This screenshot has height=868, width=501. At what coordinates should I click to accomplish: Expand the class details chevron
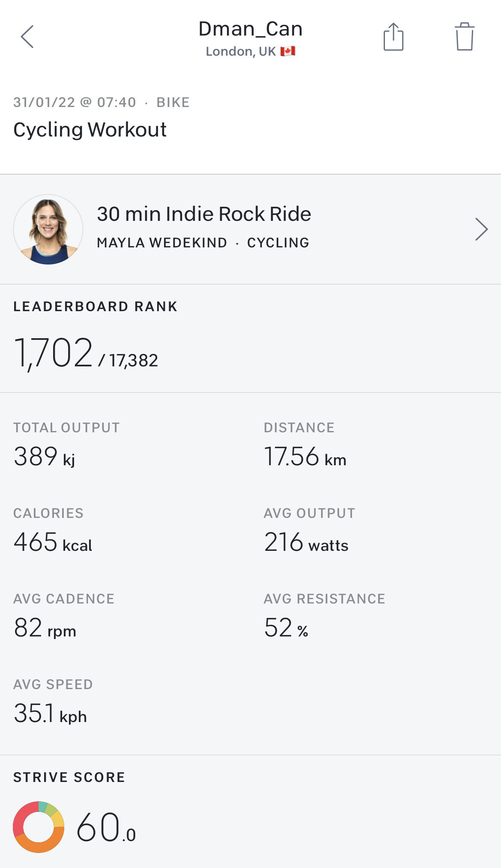(x=481, y=229)
